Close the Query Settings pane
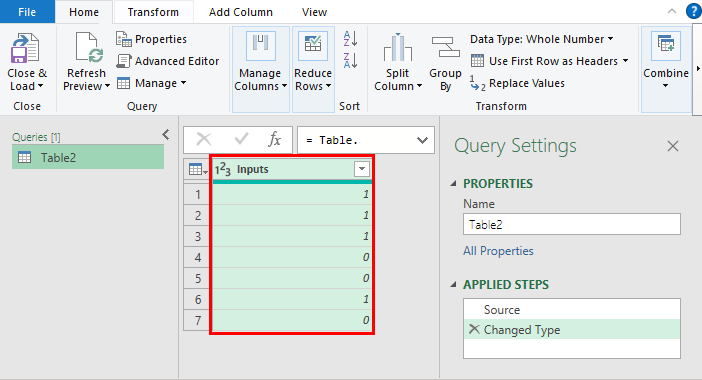Viewport: 702px width, 380px height. tap(672, 146)
